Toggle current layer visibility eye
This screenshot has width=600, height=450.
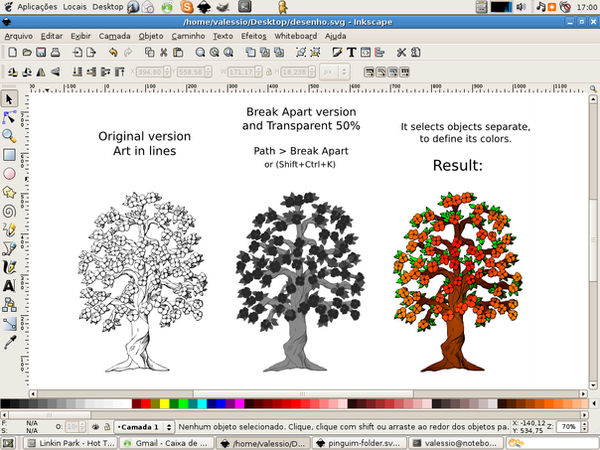(x=95, y=427)
